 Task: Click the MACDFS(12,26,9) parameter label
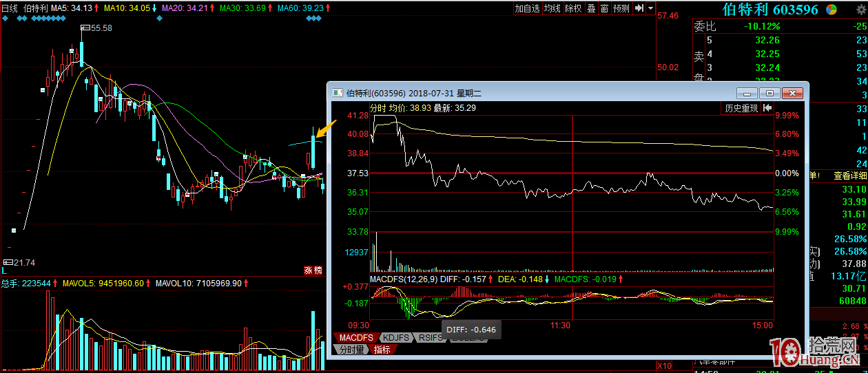404,279
